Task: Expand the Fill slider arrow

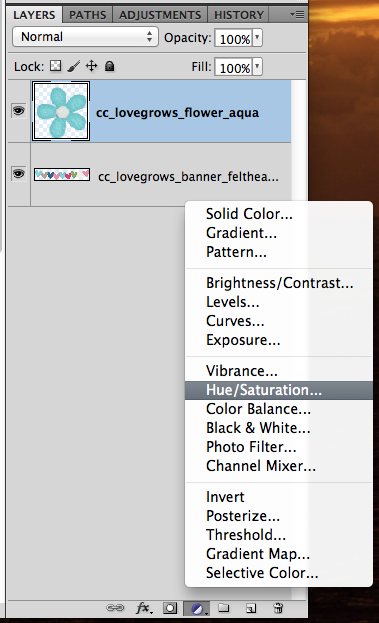Action: point(257,66)
